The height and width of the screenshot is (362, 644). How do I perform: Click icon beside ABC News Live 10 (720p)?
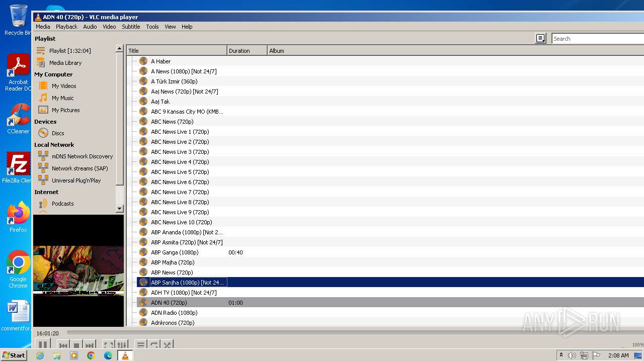143,222
